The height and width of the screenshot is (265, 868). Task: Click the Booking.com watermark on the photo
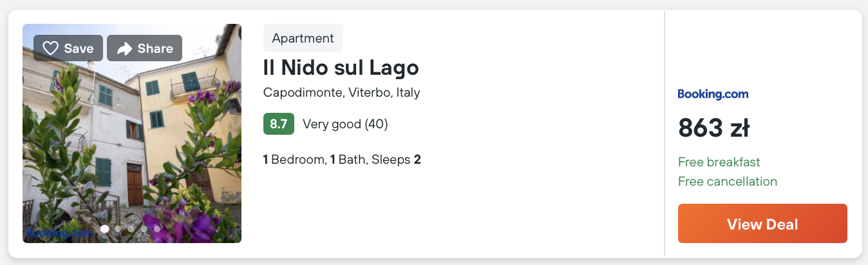coord(59,233)
